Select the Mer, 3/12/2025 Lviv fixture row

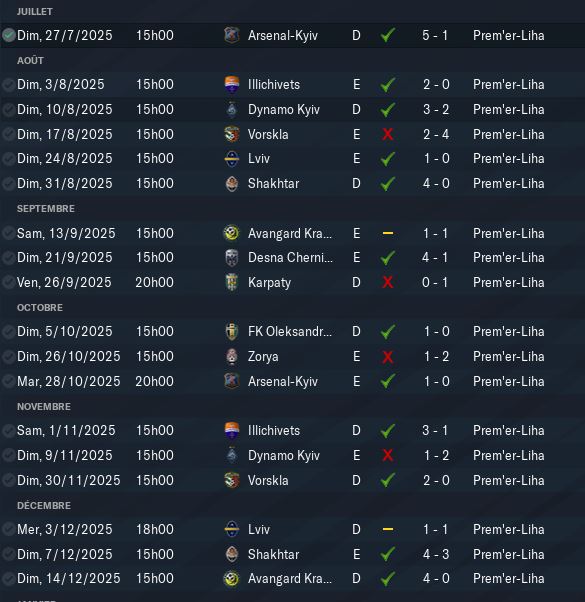point(292,529)
